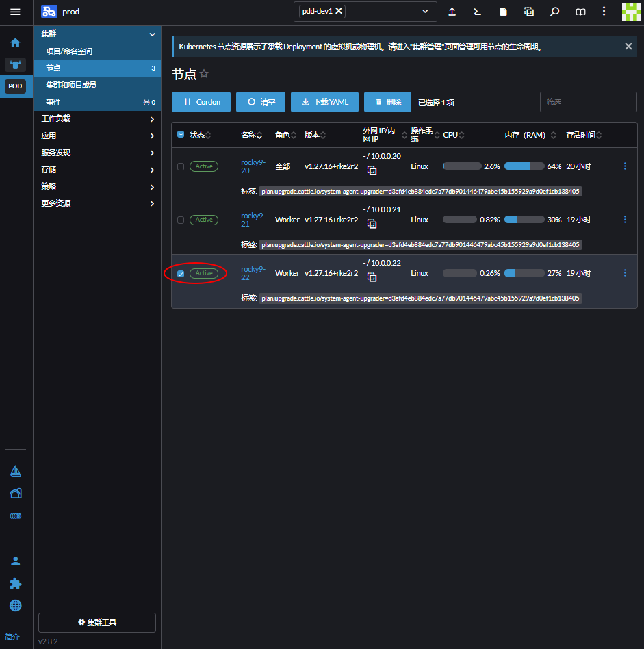Expand the 存储 section
Image resolution: width=644 pixels, height=649 pixels.
pyautogui.click(x=97, y=170)
